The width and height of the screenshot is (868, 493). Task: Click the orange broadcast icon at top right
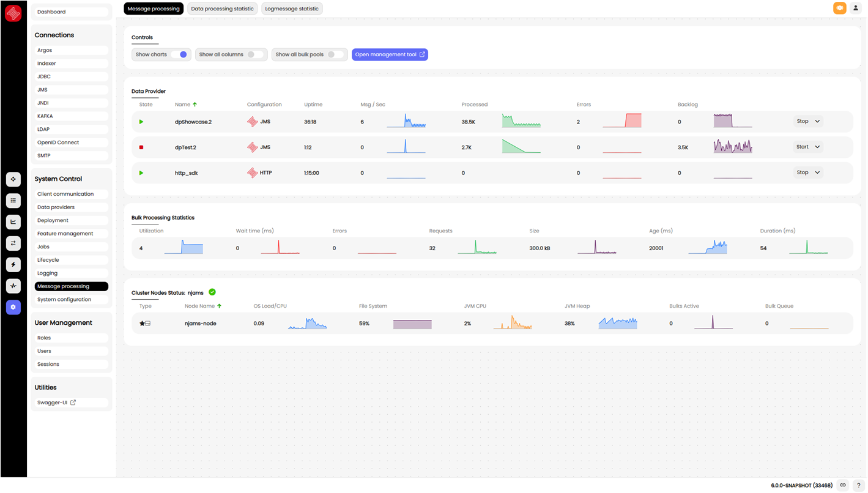tap(839, 8)
